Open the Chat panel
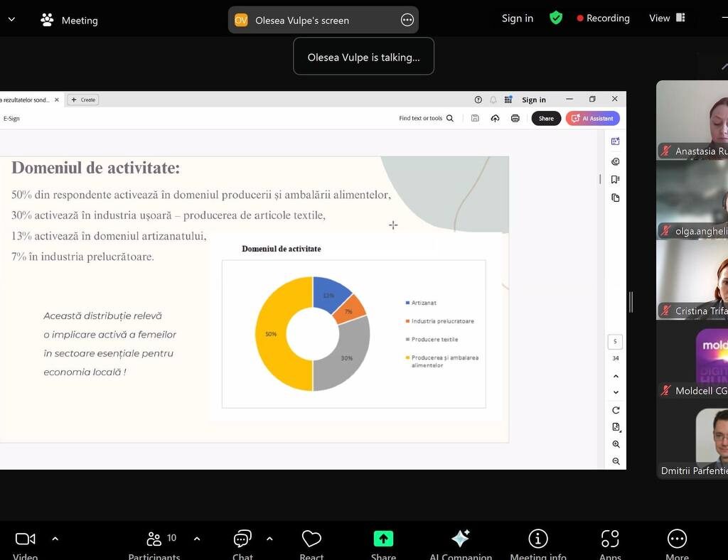 click(x=242, y=539)
